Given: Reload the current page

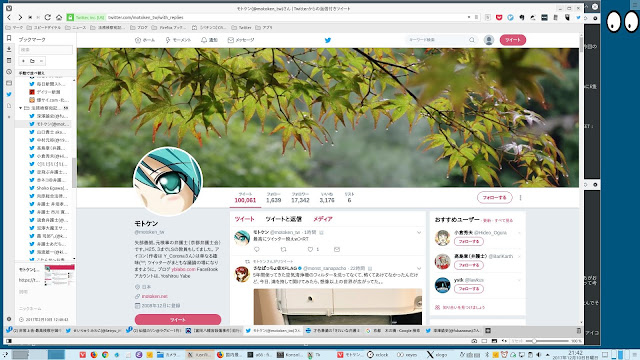Looking at the screenshot, I should point(48,18).
